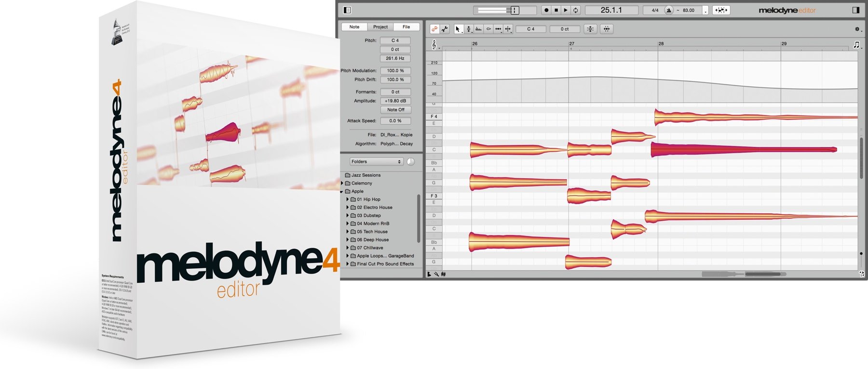868x369 pixels.
Task: Click the scale ruler icon at bottom left
Action: pos(429,274)
